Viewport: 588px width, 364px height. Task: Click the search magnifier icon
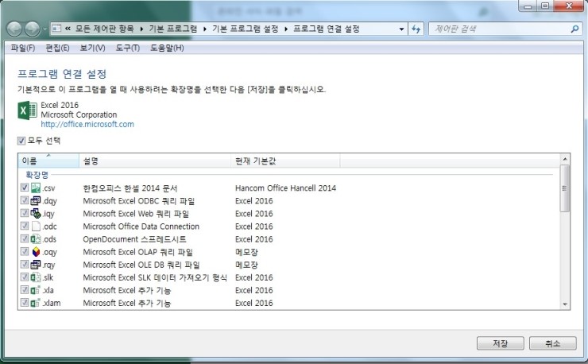[x=574, y=29]
